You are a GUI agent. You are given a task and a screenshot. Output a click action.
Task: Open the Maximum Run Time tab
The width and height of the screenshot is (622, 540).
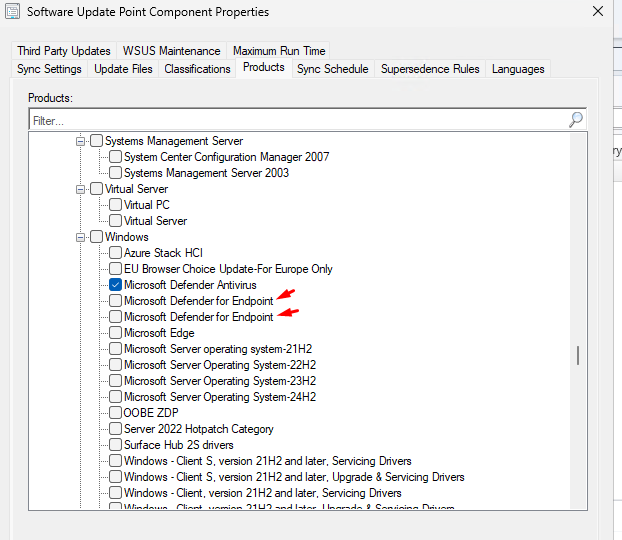click(279, 51)
